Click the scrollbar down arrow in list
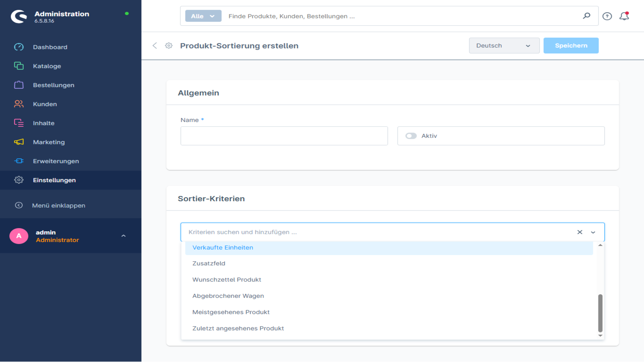644x362 pixels. pyautogui.click(x=600, y=336)
